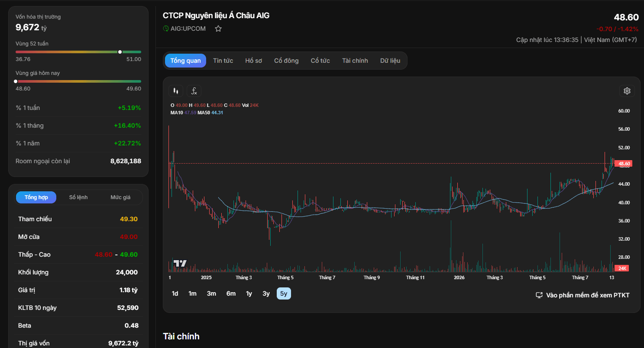
Task: Click Vào phần mềm để xem PTKT link
Action: 588,295
